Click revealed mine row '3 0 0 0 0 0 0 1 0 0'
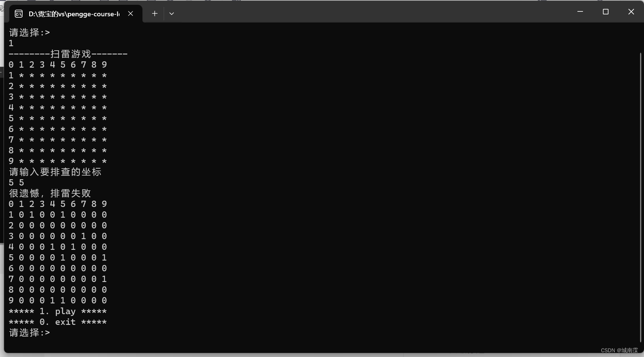 58,236
